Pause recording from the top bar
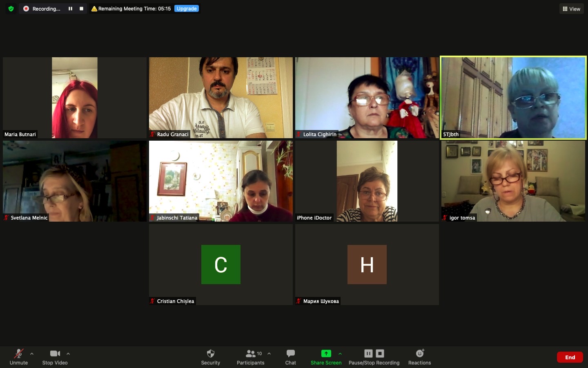 70,9
